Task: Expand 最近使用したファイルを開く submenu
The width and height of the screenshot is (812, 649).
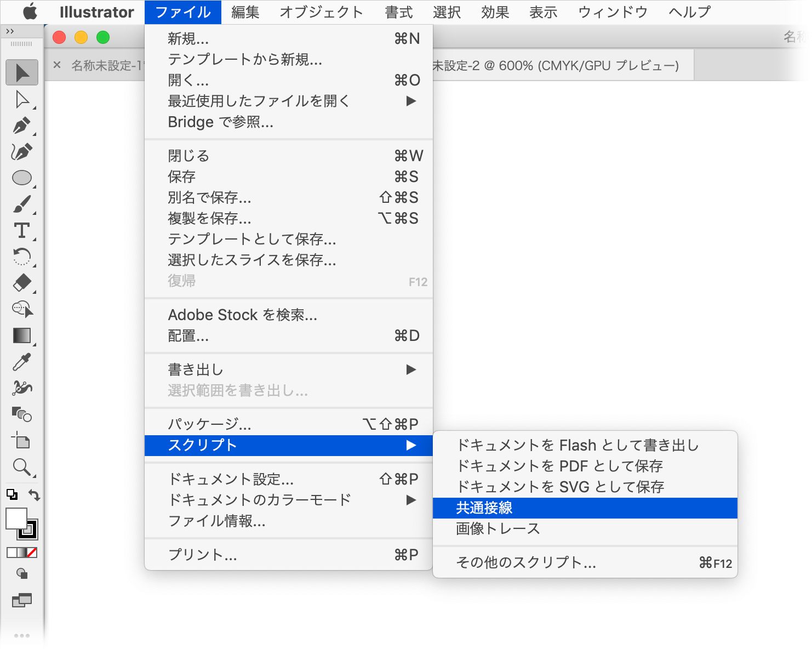Action: (289, 101)
